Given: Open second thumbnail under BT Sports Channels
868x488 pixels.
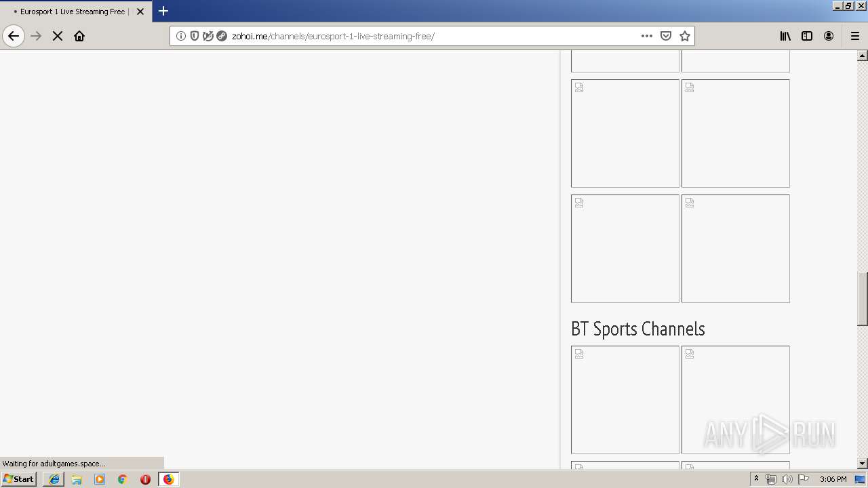Looking at the screenshot, I should pyautogui.click(x=736, y=400).
